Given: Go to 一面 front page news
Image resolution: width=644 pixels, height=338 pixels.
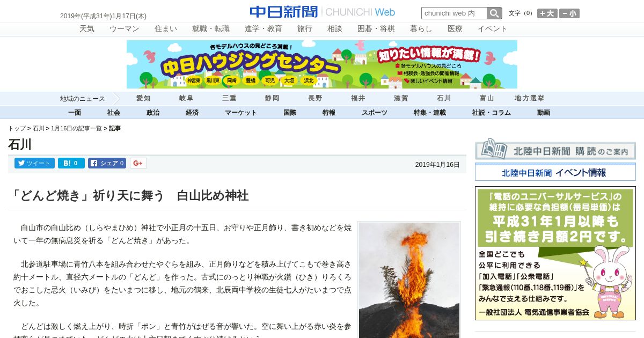Looking at the screenshot, I should pos(75,113).
